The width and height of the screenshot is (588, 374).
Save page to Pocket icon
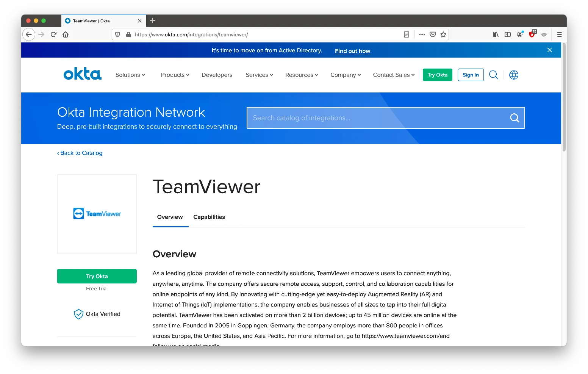click(x=433, y=34)
